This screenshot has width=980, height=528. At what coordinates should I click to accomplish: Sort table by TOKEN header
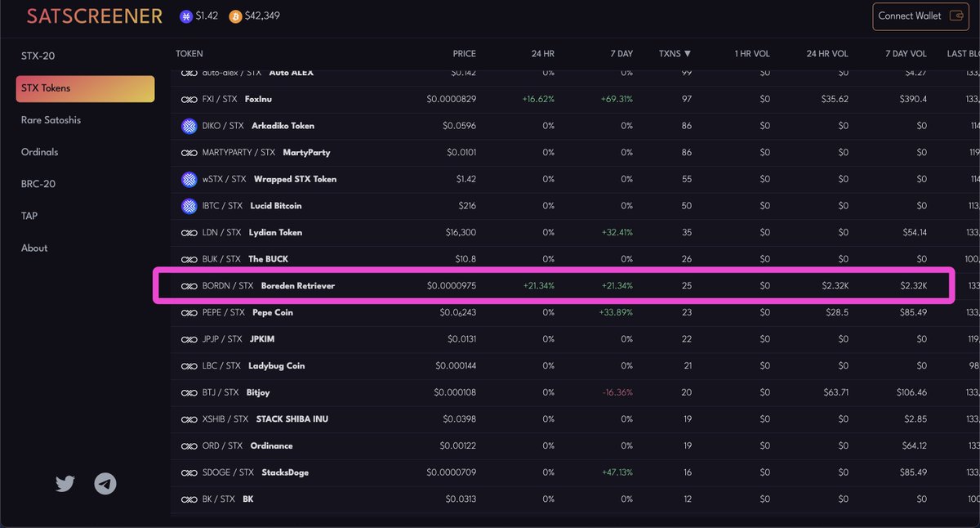(189, 54)
